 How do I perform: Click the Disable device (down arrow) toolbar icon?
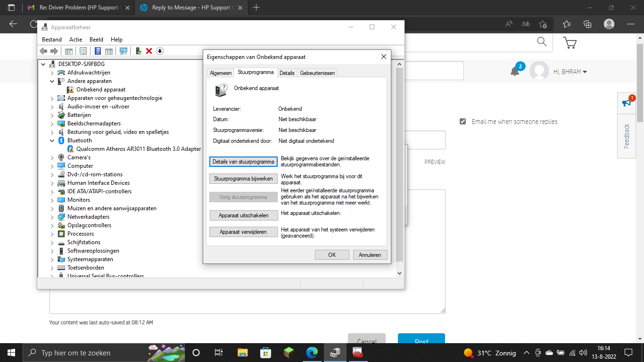159,51
